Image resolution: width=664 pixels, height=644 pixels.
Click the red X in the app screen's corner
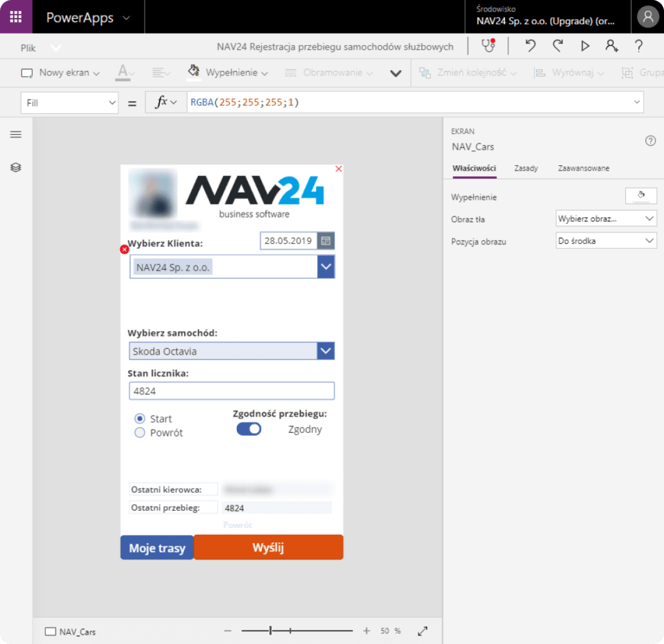click(x=338, y=169)
